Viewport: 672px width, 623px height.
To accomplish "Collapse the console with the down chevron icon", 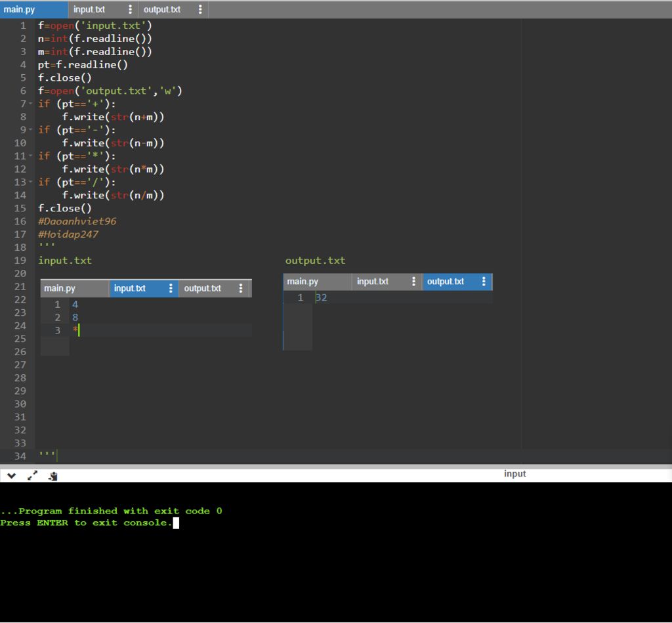I will pos(12,475).
